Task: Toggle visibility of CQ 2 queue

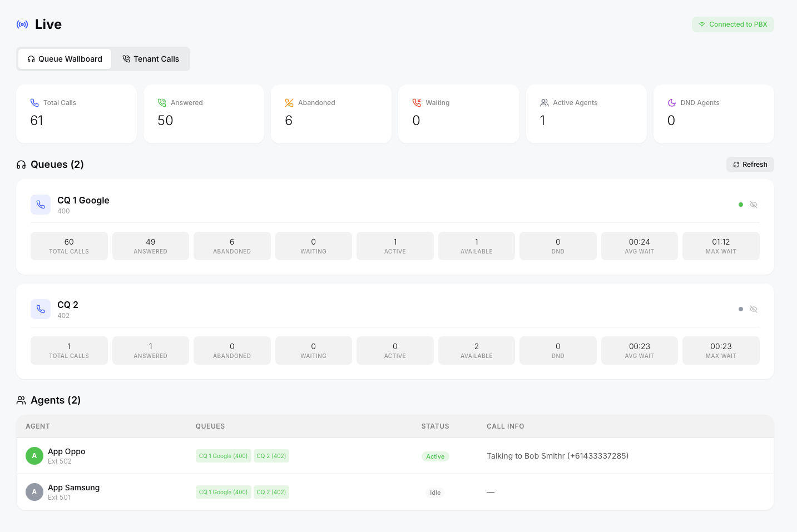Action: 754,309
